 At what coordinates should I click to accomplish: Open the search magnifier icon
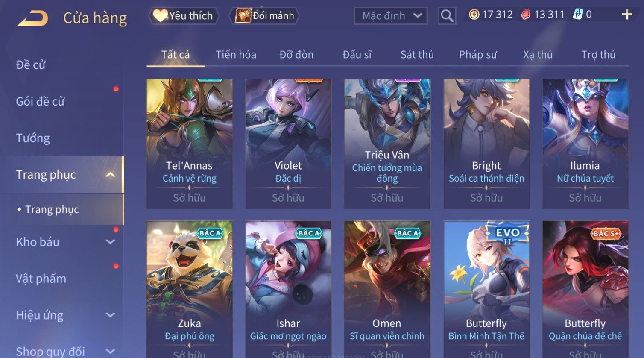[447, 16]
